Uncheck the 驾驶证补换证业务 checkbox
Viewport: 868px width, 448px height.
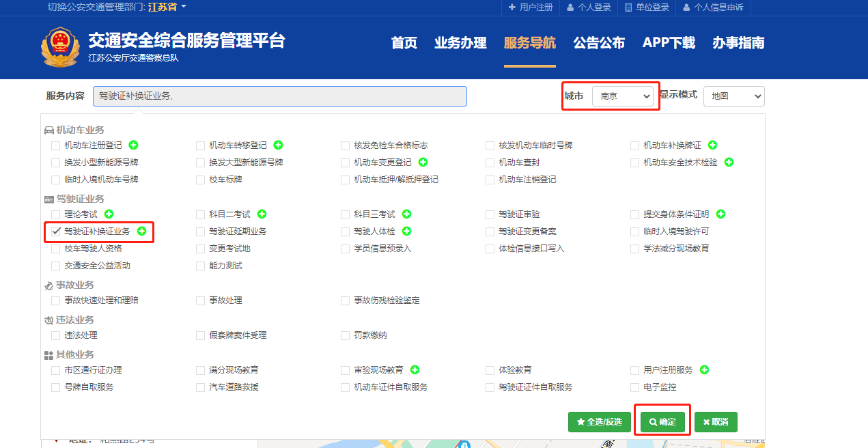pyautogui.click(x=56, y=232)
